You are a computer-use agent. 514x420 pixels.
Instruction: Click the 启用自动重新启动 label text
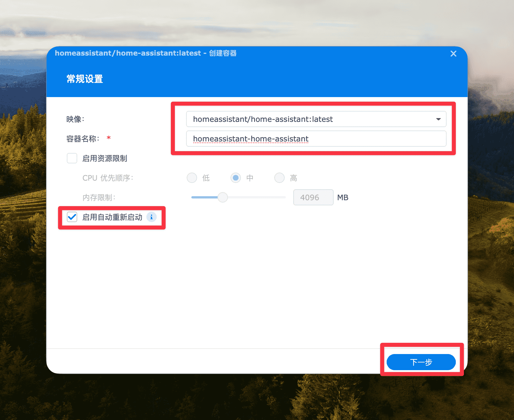tap(112, 217)
